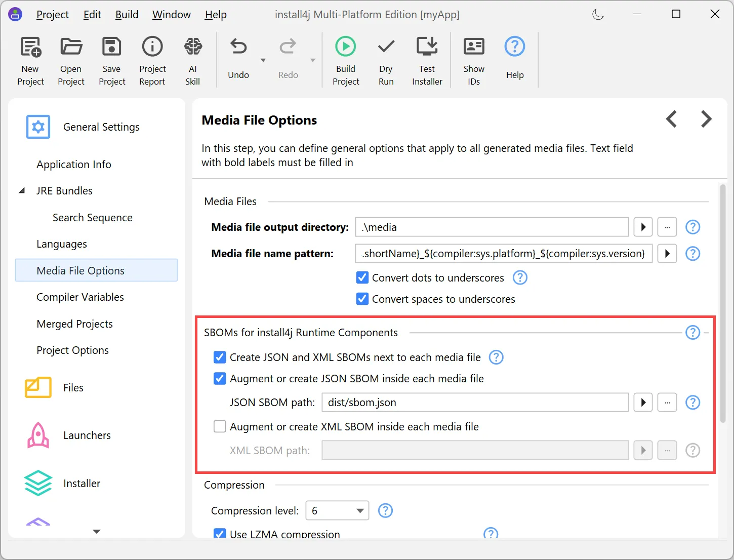Show help for JSON SBOM path

[692, 403]
